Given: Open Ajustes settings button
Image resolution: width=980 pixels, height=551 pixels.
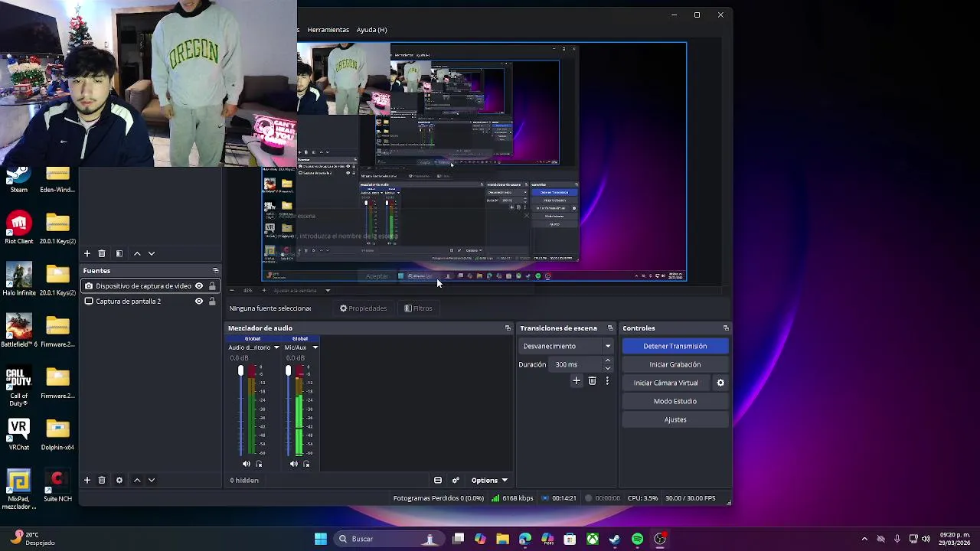Looking at the screenshot, I should click(x=675, y=419).
